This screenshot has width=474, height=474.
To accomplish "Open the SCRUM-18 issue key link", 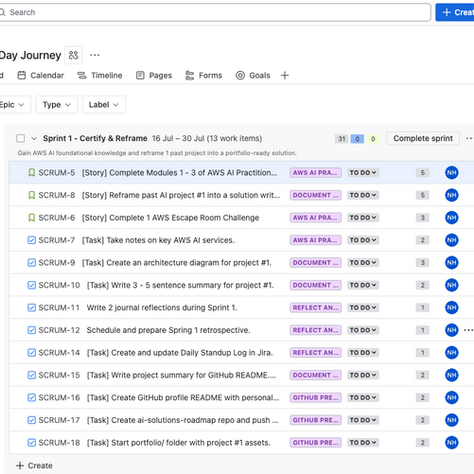I will pos(59,443).
